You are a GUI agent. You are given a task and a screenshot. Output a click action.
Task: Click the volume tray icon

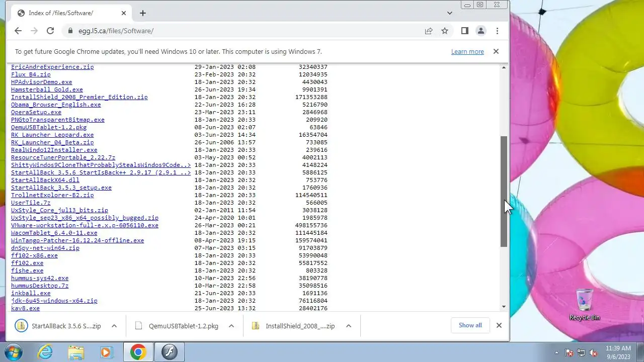coord(593,352)
